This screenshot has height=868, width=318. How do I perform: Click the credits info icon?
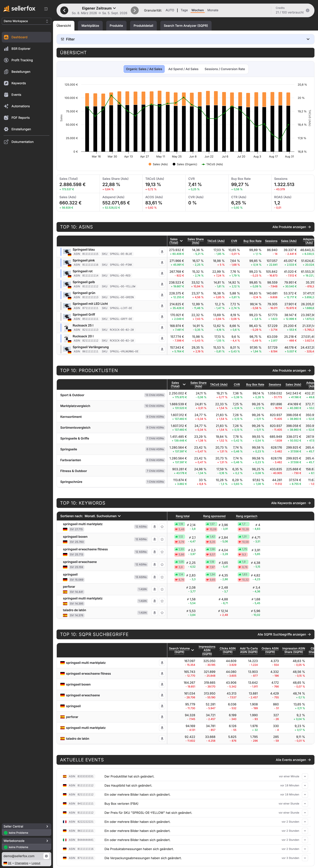click(308, 10)
